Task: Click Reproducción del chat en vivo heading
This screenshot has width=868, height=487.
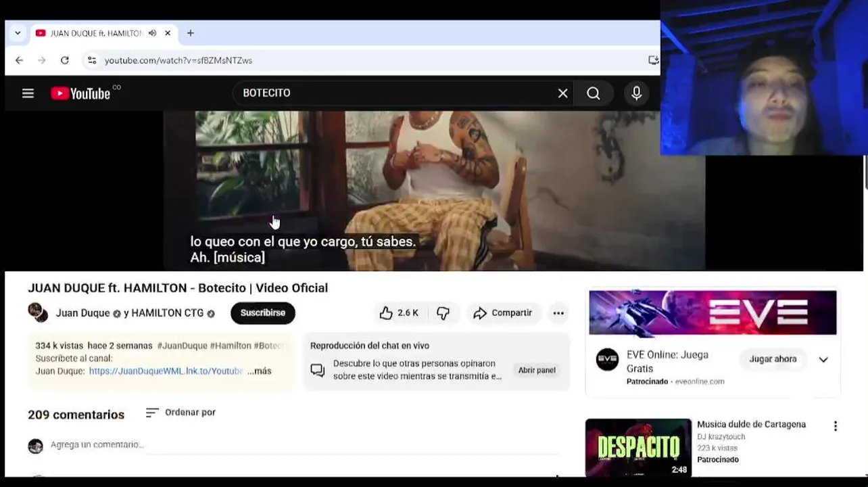Action: pyautogui.click(x=370, y=346)
